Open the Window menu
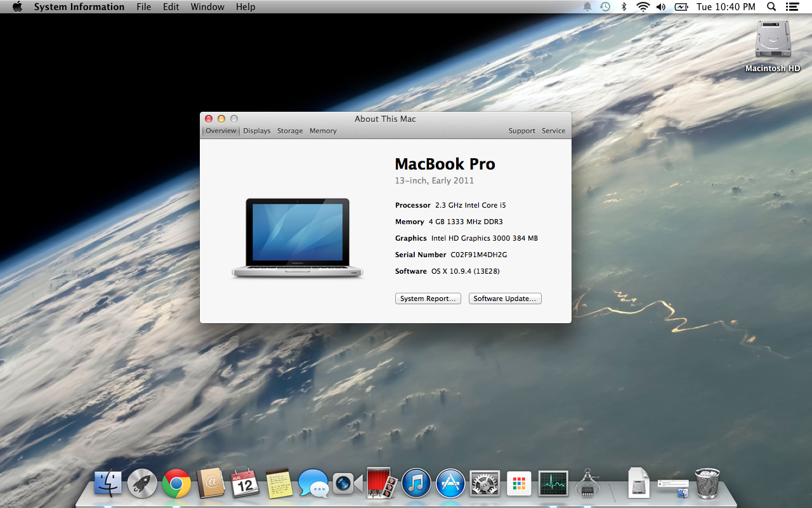The width and height of the screenshot is (812, 508). [x=207, y=7]
